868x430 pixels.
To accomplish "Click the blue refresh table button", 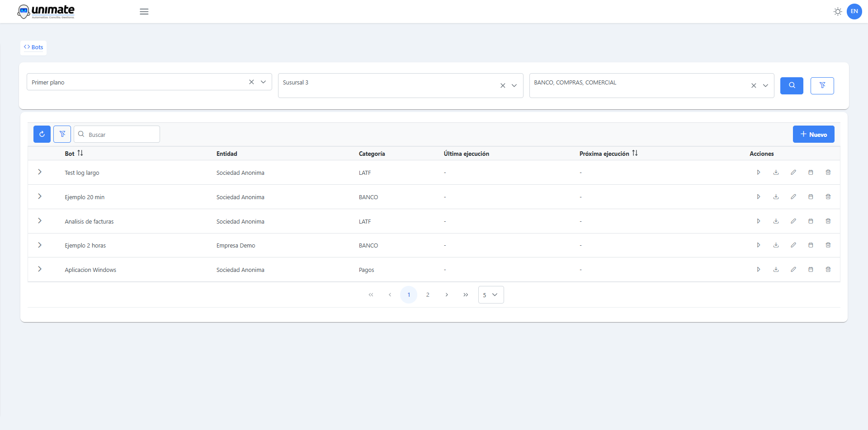I will 42,134.
